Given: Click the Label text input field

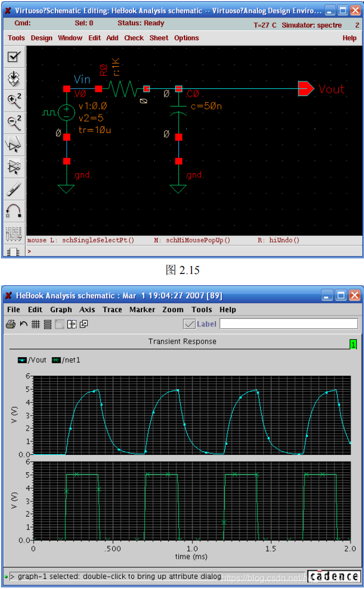Looking at the screenshot, I should pyautogui.click(x=288, y=324).
